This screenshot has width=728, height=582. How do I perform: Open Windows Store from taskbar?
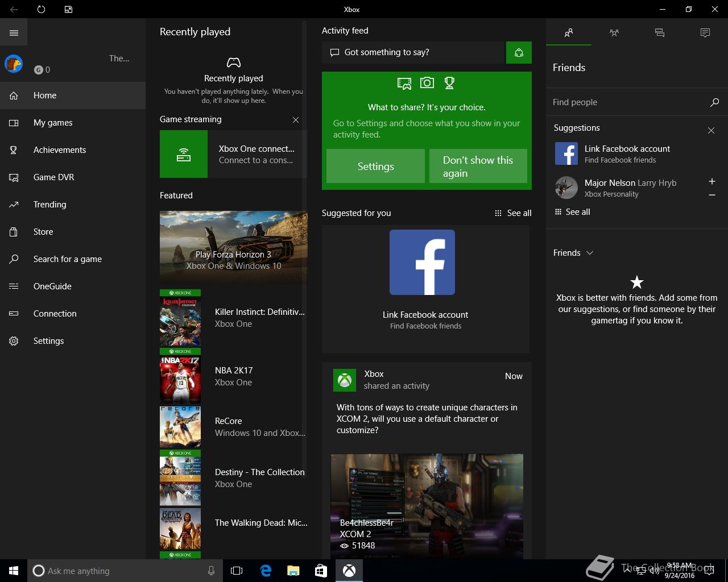[x=321, y=571]
